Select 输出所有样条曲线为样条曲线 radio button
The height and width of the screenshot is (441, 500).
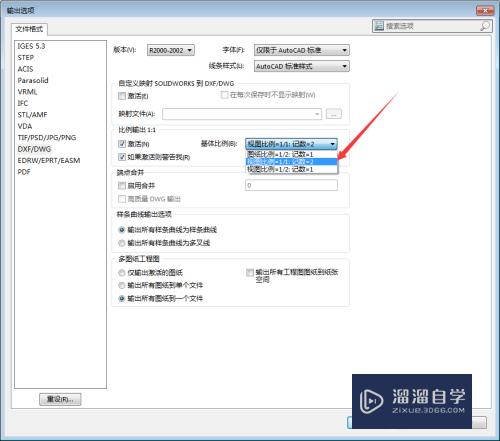(x=122, y=230)
